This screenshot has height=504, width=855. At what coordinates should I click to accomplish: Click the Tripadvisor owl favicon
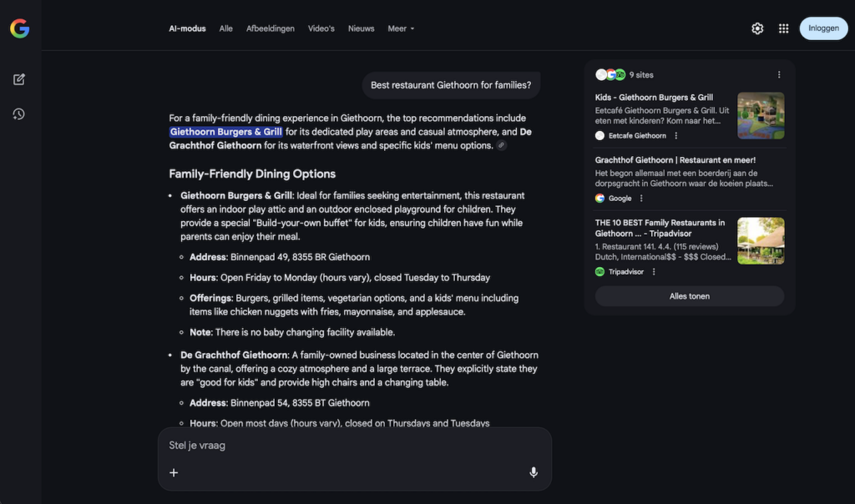600,272
